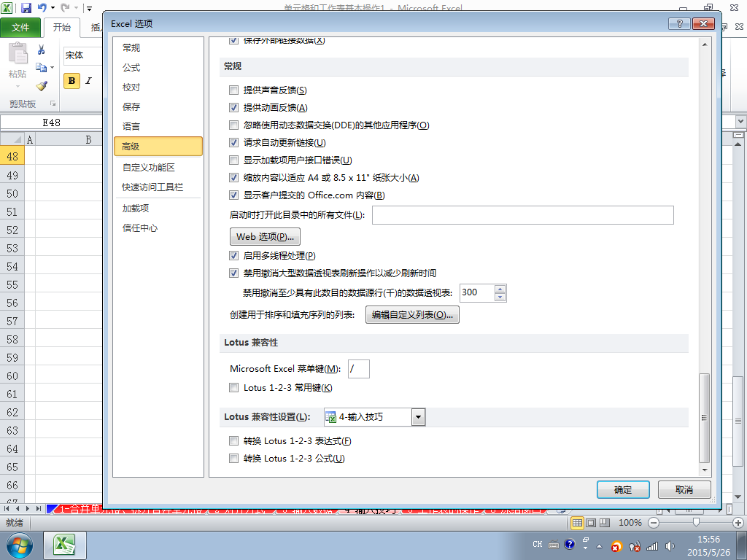Cut selection with the scissors icon

pyautogui.click(x=42, y=50)
